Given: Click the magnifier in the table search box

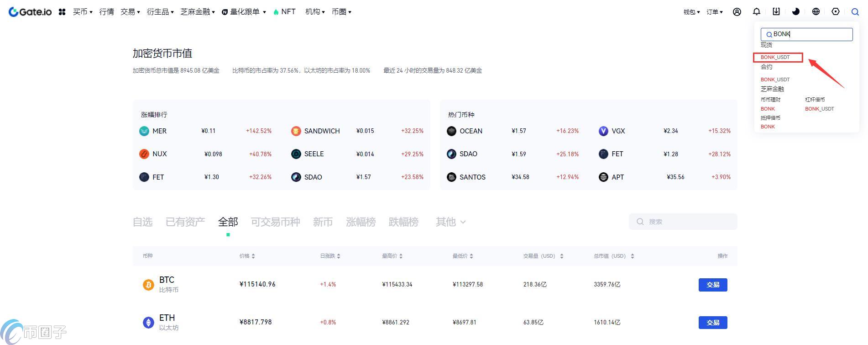Looking at the screenshot, I should (x=640, y=222).
